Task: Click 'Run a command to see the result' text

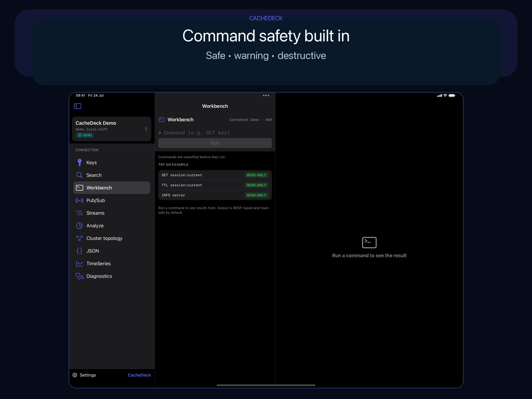Action: pos(369,255)
